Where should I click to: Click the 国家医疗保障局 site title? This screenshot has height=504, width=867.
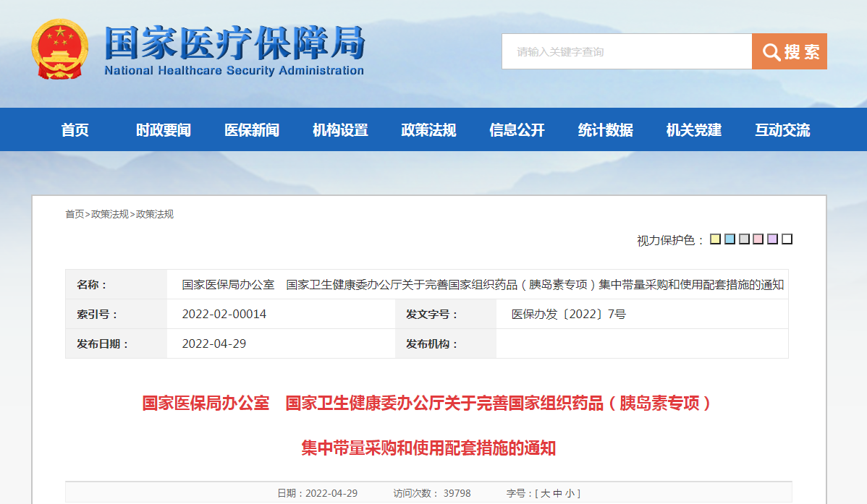pos(234,43)
